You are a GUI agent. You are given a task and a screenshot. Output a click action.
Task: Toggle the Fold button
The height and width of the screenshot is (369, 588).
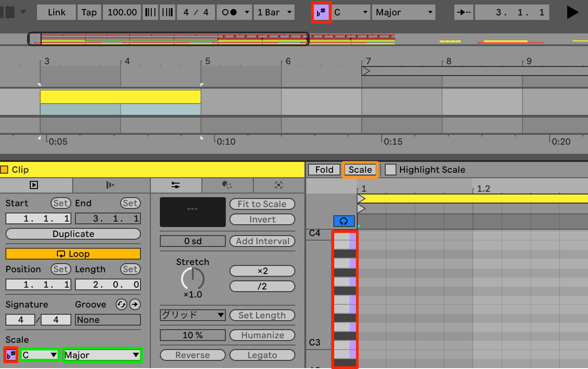[x=324, y=170]
